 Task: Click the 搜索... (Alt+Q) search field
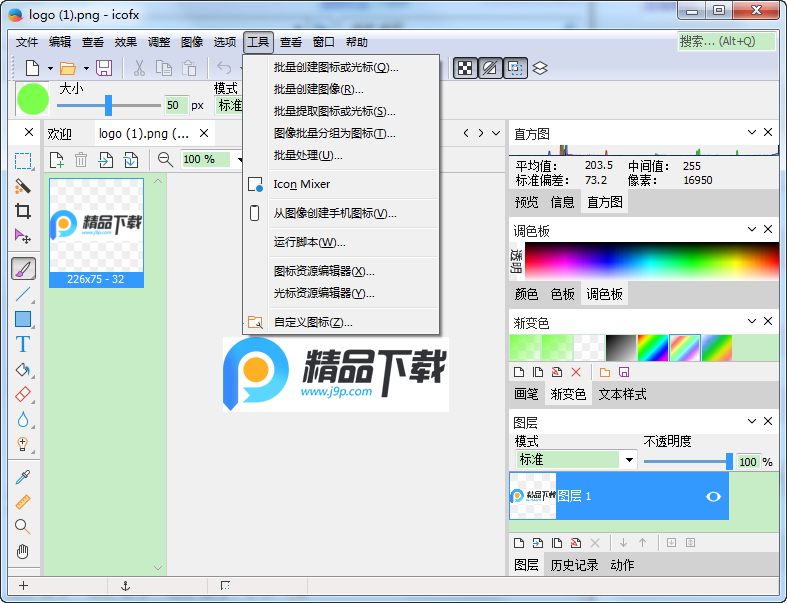[726, 42]
